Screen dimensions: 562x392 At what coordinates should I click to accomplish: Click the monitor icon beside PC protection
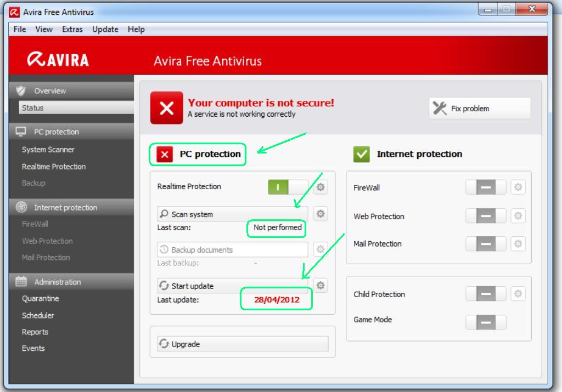point(21,132)
